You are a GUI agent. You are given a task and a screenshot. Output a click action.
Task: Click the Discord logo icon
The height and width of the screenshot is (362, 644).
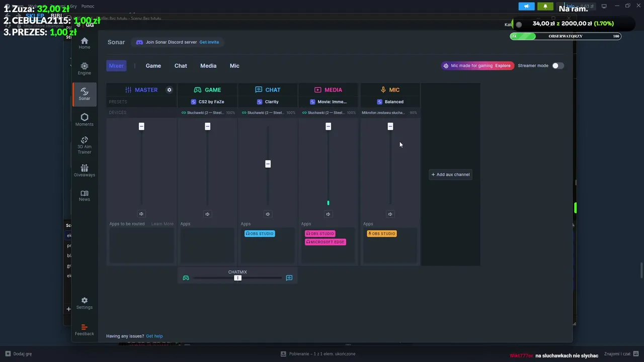[x=139, y=42]
